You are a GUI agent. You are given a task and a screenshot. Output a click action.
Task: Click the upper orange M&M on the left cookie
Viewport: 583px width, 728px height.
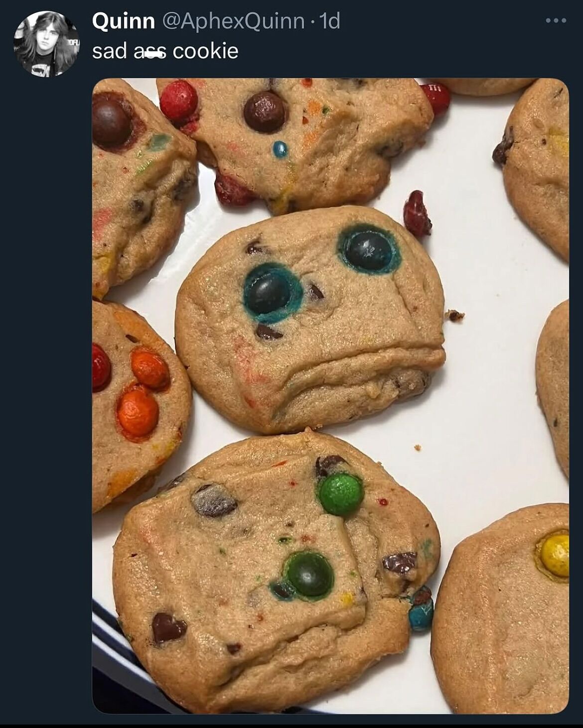tap(149, 369)
